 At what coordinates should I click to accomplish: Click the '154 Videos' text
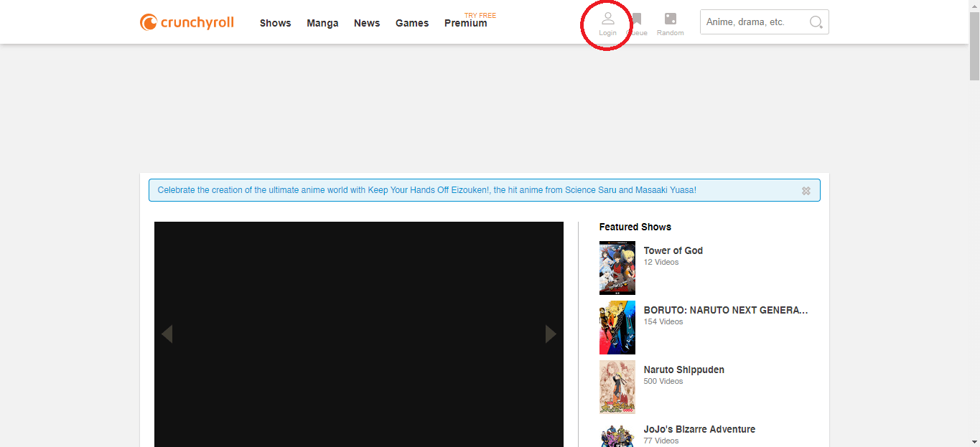click(663, 321)
